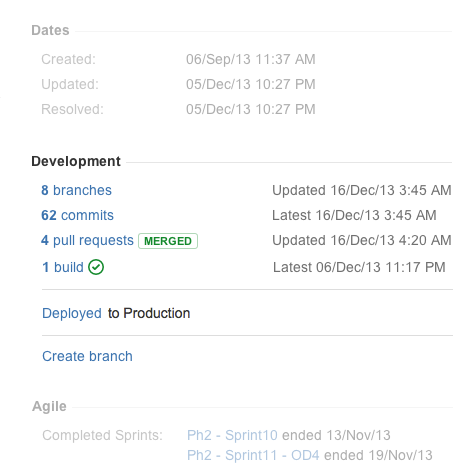Click build Latest 06/Dec/13 timestamp
The height and width of the screenshot is (466, 472).
click(x=359, y=267)
